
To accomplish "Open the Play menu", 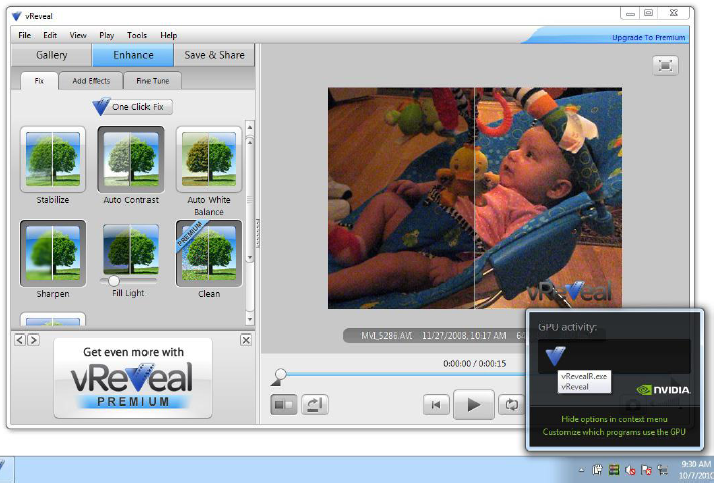I will point(106,35).
